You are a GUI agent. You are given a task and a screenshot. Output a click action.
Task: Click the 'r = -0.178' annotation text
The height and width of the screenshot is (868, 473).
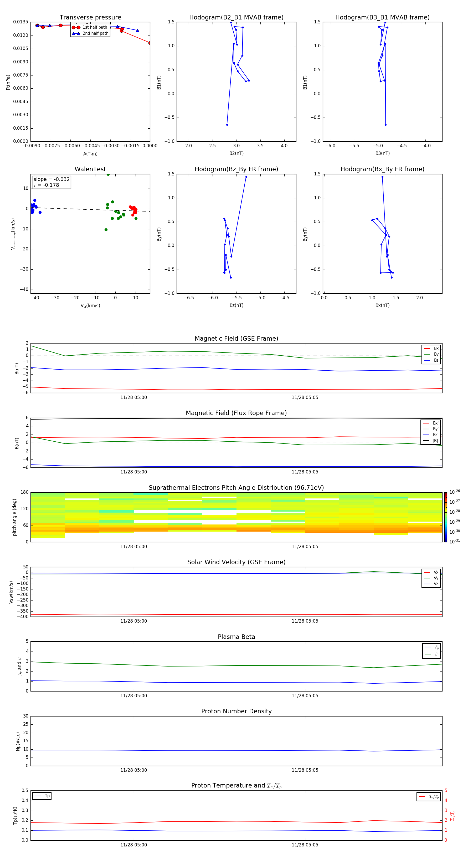click(x=47, y=185)
